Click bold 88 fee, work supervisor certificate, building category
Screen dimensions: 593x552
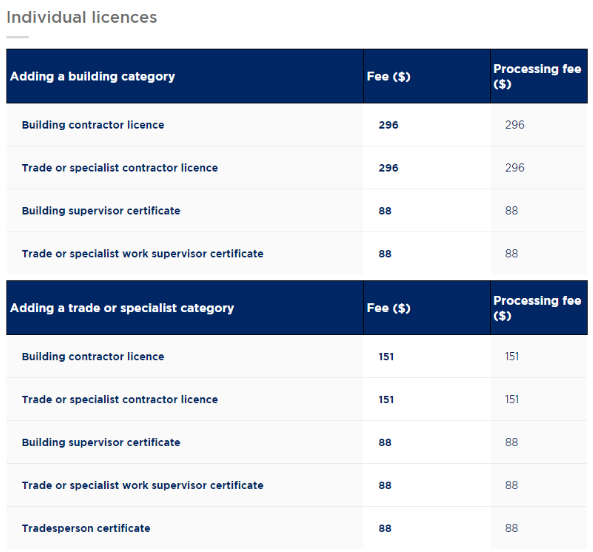[x=385, y=254]
